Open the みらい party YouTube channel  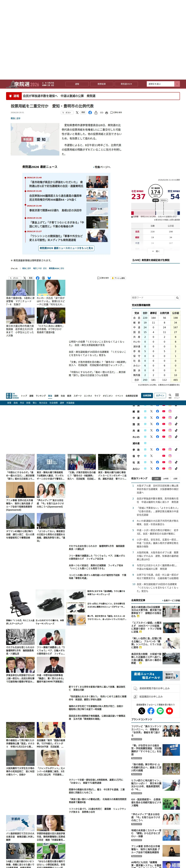point(164,468)
